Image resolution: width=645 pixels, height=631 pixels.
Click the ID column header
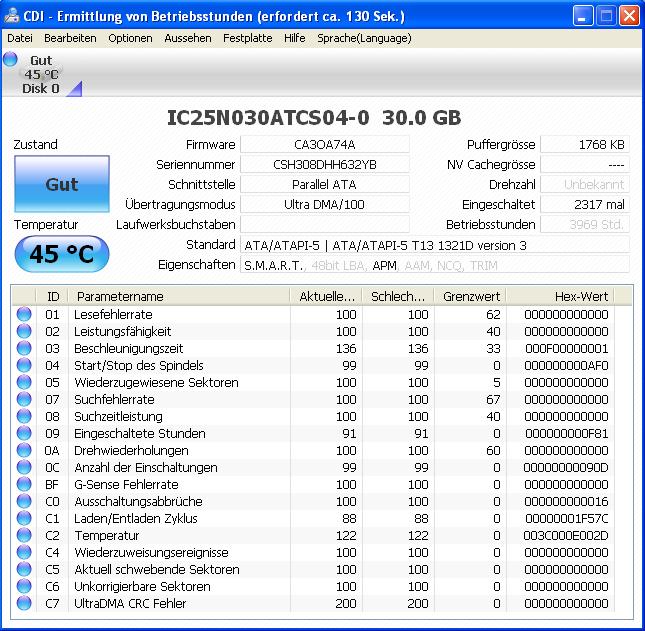pyautogui.click(x=52, y=296)
